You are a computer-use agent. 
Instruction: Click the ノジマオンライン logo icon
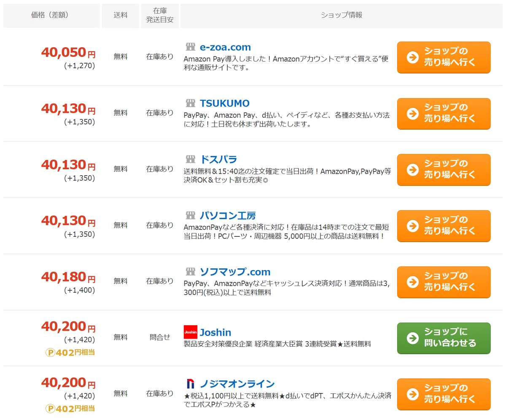point(191,384)
